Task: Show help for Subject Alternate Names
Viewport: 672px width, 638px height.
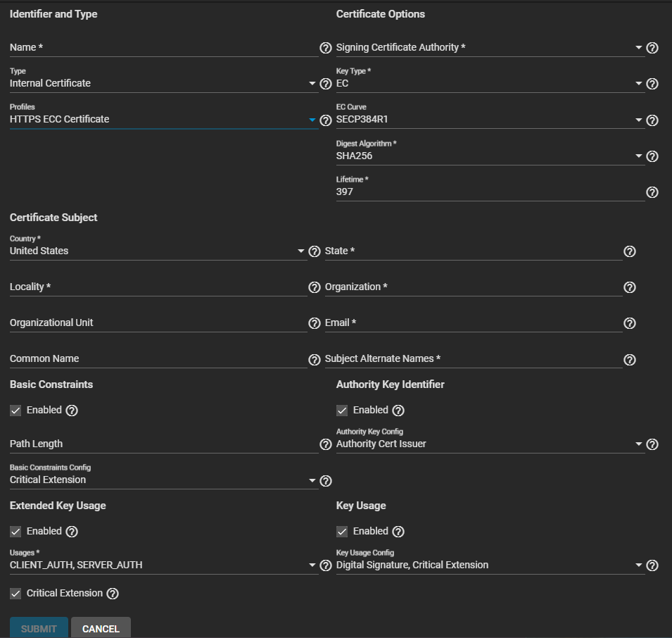Action: [630, 360]
